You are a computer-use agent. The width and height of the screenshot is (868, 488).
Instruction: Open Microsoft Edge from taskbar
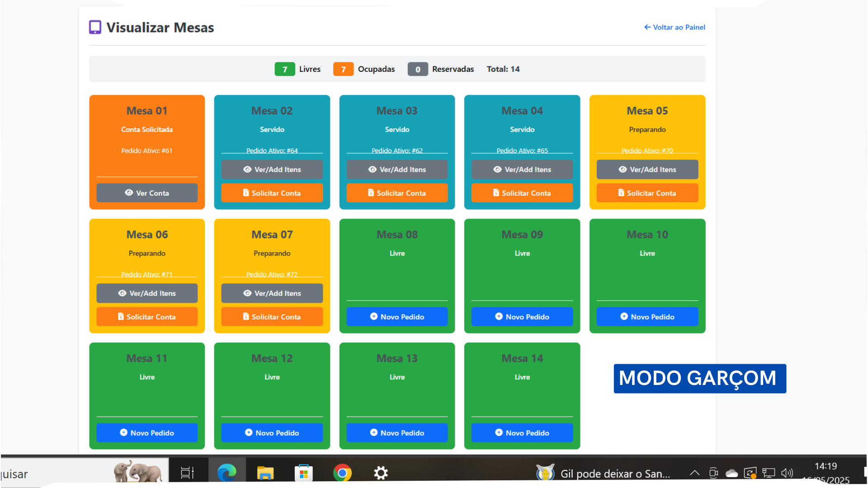point(227,473)
